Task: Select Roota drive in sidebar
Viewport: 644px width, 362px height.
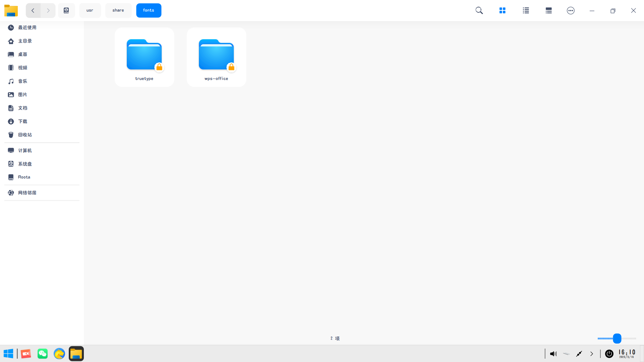Action: click(24, 177)
